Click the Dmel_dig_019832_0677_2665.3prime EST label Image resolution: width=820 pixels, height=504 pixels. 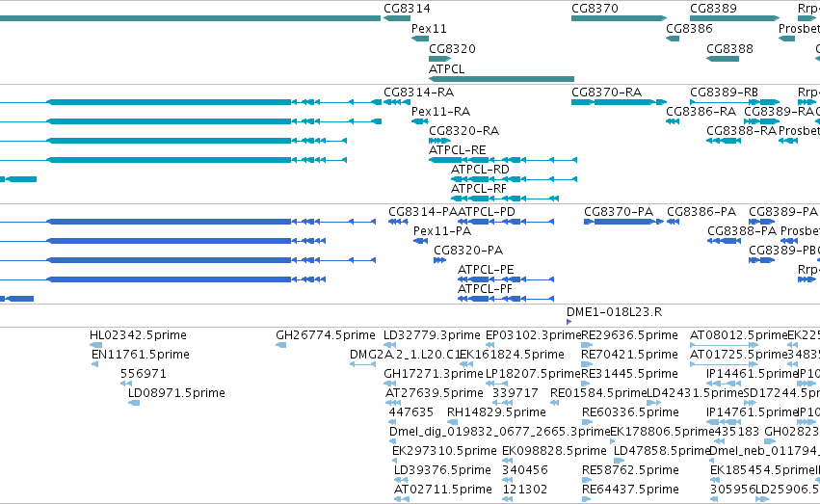(x=500, y=433)
